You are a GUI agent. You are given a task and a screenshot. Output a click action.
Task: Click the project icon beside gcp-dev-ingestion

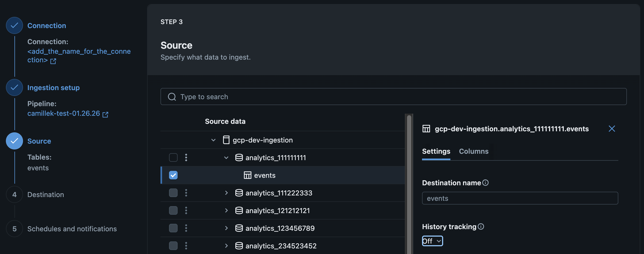tap(226, 140)
